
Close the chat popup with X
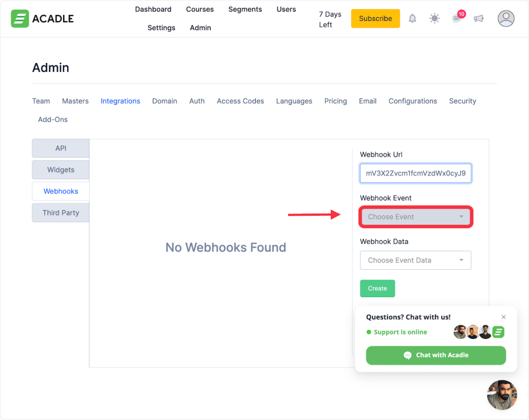click(504, 317)
